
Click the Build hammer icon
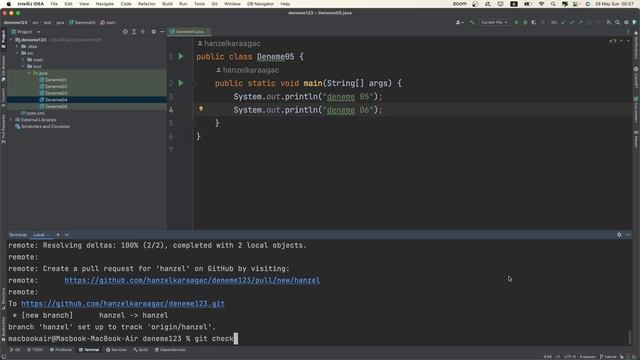tap(472, 22)
